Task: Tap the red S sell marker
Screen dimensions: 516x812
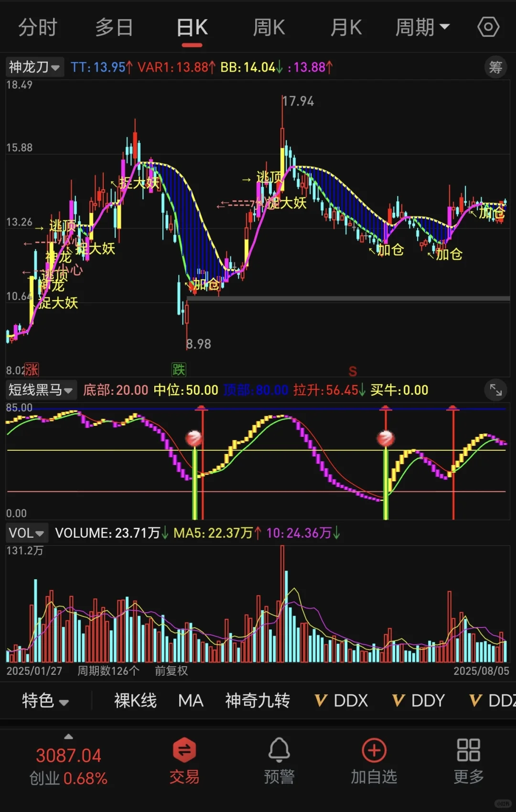Action: (x=353, y=371)
